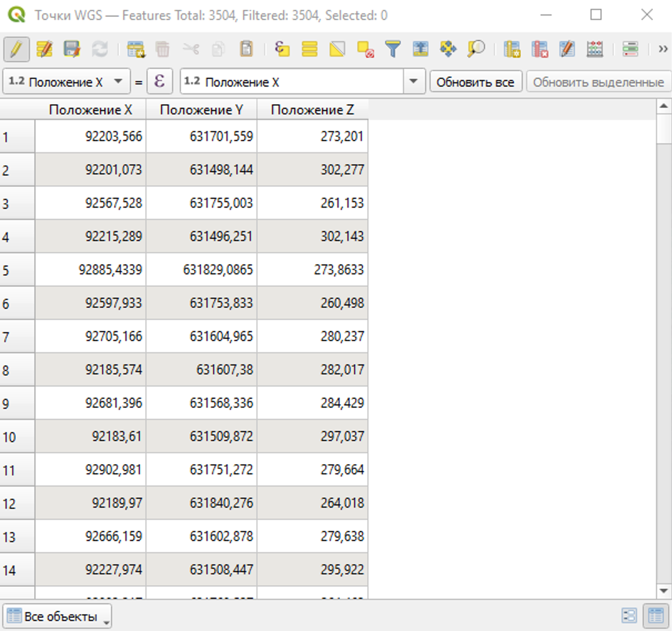Zoom map to selected rows
This screenshot has height=631, width=672.
point(476,49)
